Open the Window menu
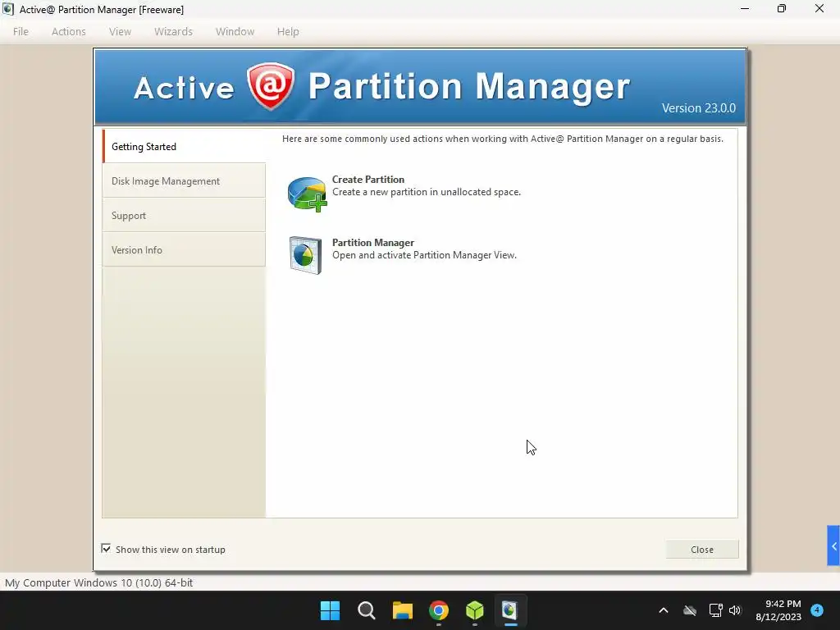The height and width of the screenshot is (630, 840). (235, 32)
